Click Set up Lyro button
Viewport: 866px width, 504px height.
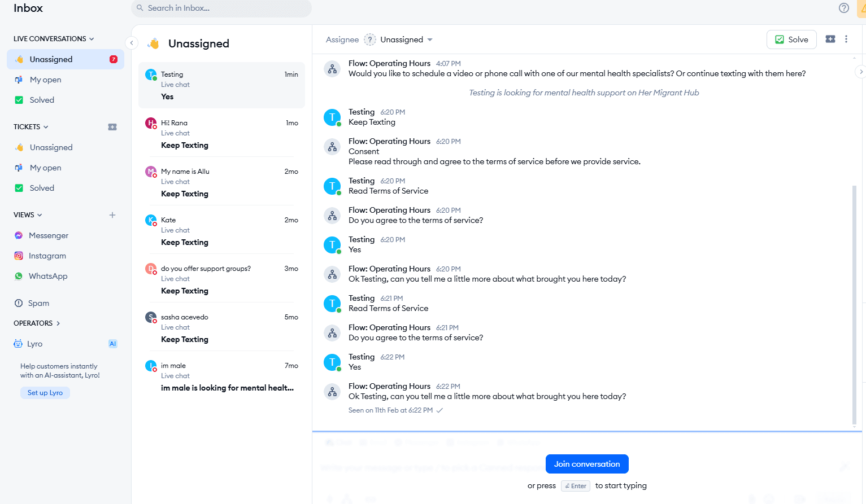click(x=45, y=393)
